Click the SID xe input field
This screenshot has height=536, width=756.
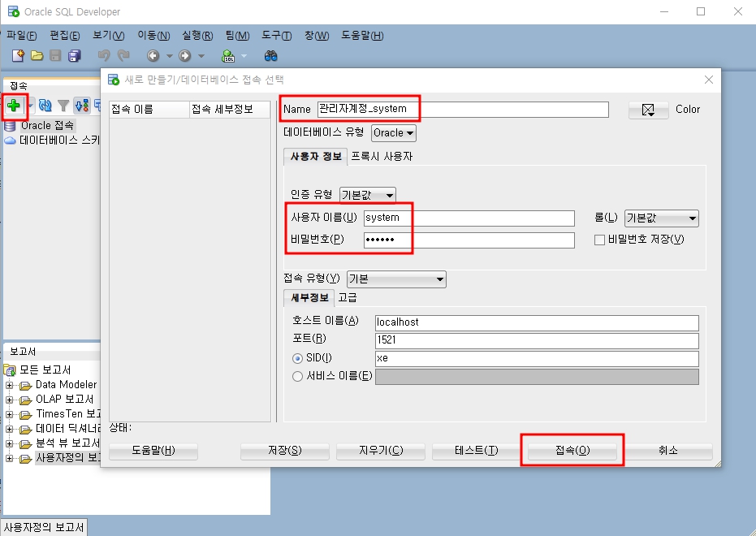(537, 359)
